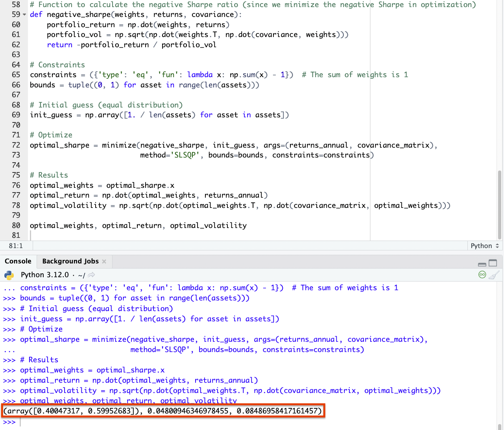Clear the console with the broom icon
Image resolution: width=504 pixels, height=430 pixels.
pyautogui.click(x=494, y=275)
